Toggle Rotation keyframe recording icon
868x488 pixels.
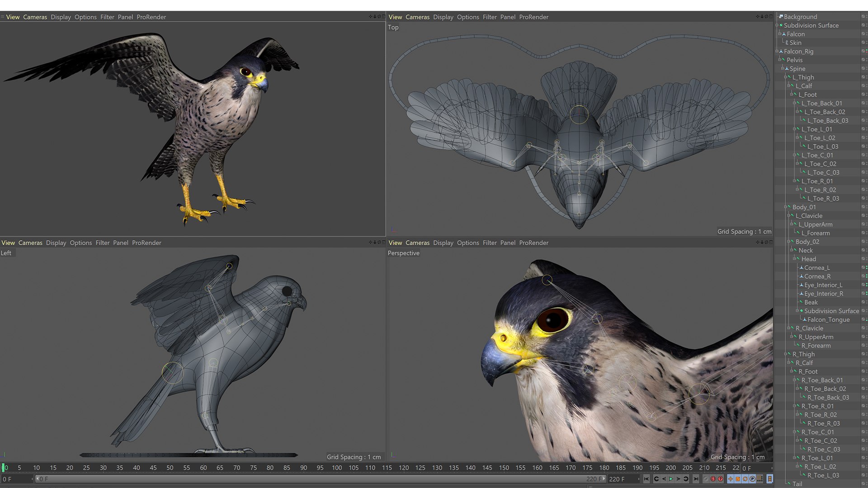[745, 479]
